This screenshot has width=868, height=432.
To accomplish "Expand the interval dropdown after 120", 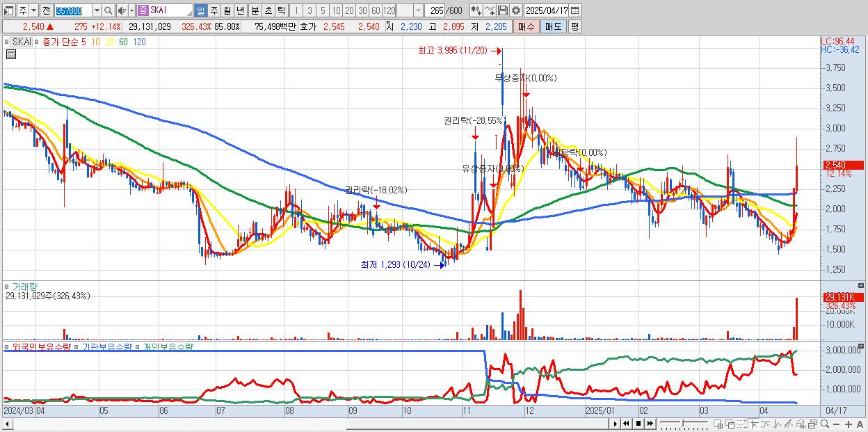I will (x=418, y=10).
